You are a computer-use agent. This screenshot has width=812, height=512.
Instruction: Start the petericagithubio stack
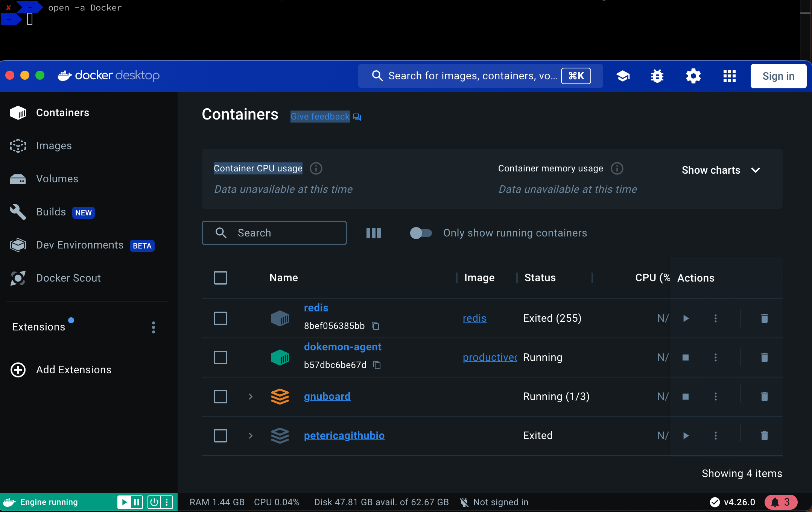(x=686, y=436)
